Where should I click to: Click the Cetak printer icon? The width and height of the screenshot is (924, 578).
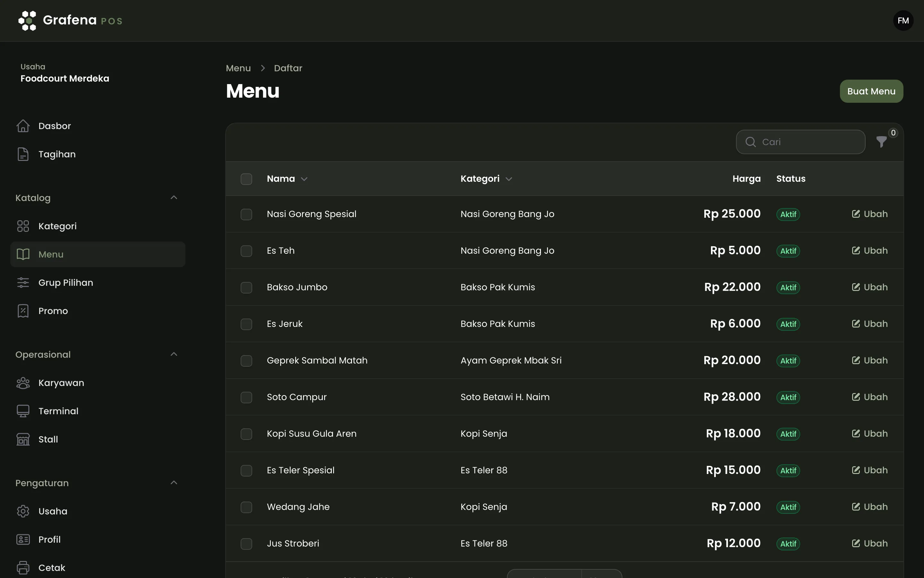pos(23,568)
